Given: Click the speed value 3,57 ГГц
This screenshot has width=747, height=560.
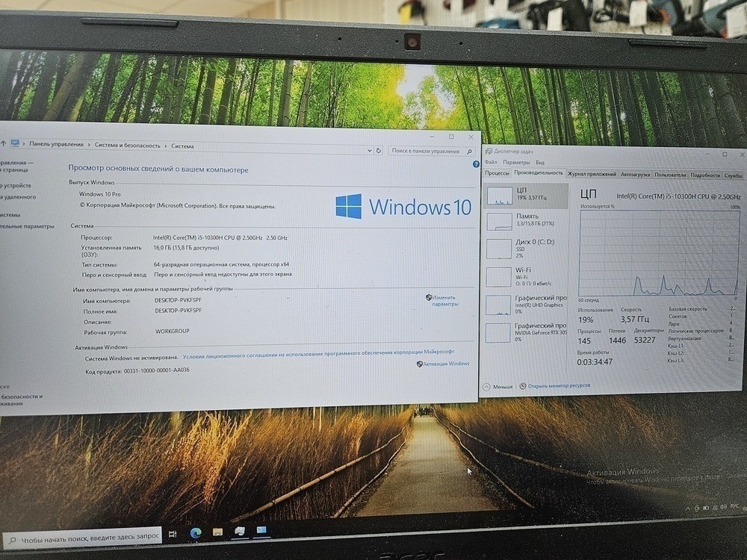Looking at the screenshot, I should [x=634, y=319].
